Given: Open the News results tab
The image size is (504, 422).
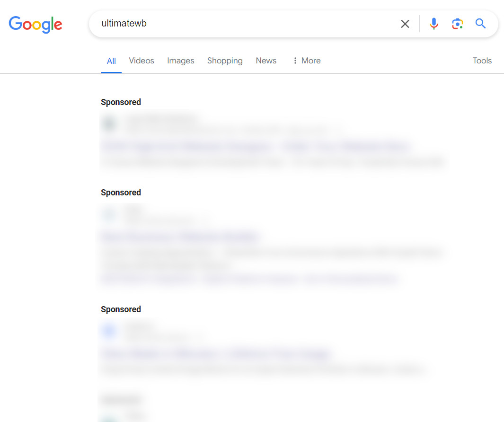Looking at the screenshot, I should tap(266, 61).
